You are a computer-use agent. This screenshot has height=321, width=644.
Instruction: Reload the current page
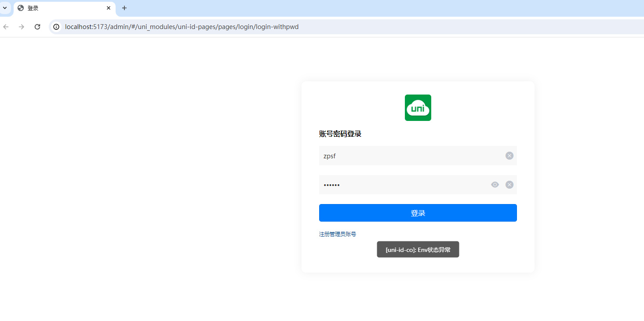tap(37, 27)
